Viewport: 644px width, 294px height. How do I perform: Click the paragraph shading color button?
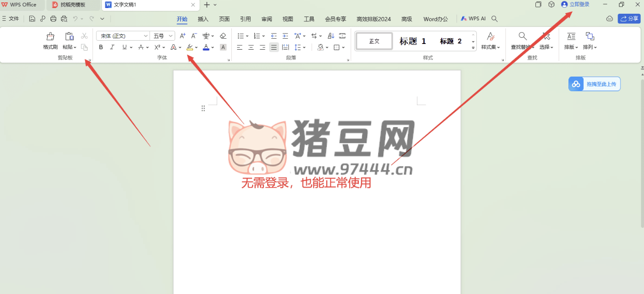(321, 47)
